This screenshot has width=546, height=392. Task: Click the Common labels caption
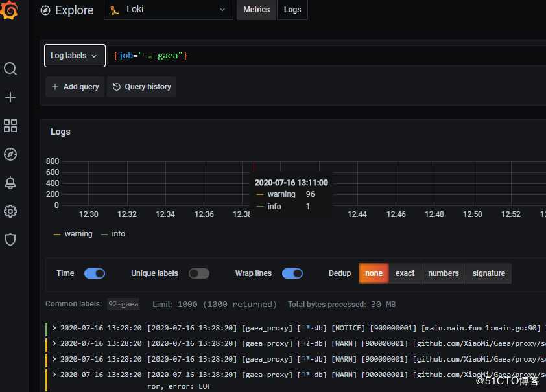tap(73, 304)
